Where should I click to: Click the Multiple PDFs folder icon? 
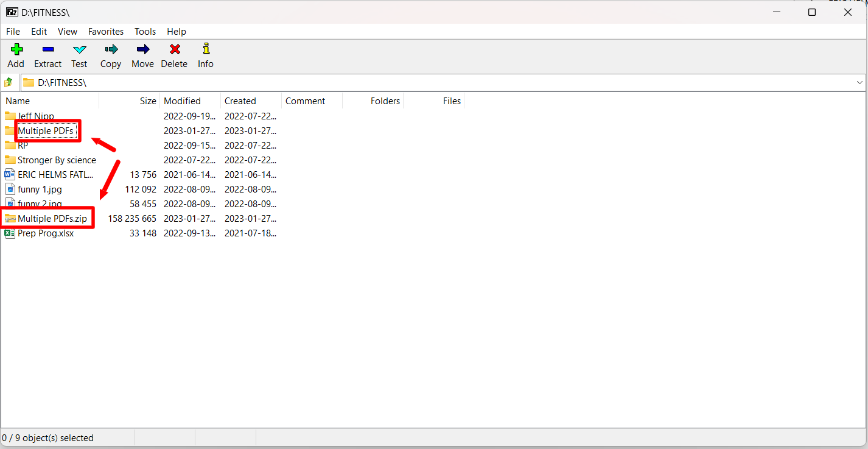pos(10,130)
